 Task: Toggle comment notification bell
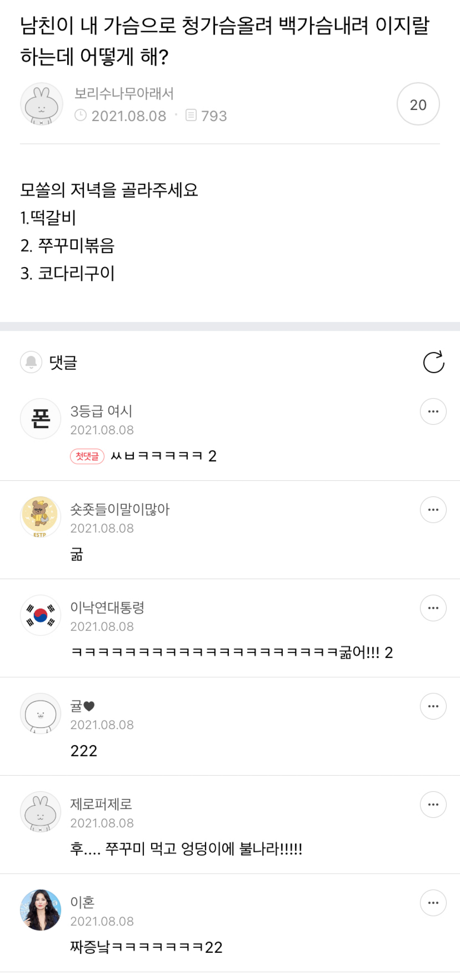click(x=31, y=362)
